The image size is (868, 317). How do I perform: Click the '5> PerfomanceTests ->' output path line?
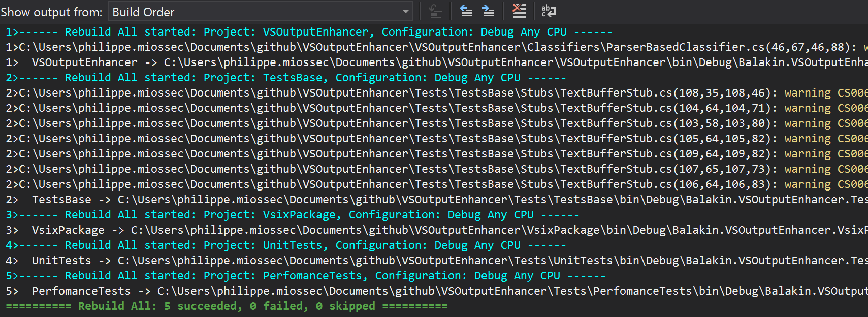pyautogui.click(x=436, y=291)
